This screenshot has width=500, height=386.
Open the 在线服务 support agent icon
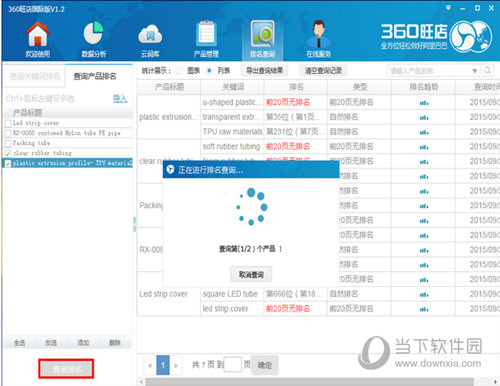click(x=319, y=39)
